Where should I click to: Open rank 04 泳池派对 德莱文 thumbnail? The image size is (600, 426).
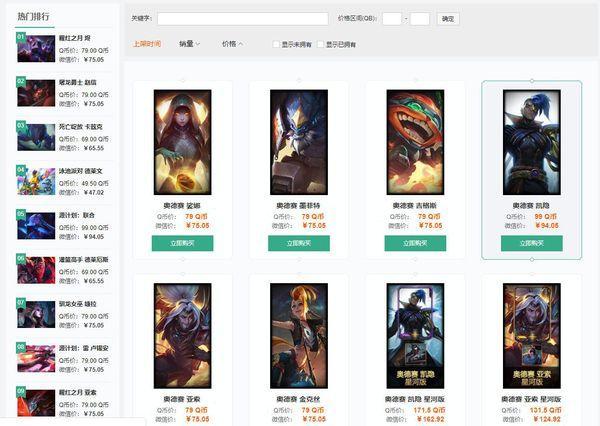pos(36,181)
